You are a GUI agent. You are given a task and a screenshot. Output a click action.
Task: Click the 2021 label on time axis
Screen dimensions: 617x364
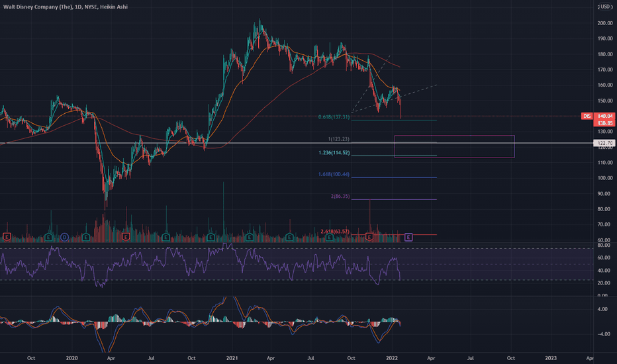point(232,358)
